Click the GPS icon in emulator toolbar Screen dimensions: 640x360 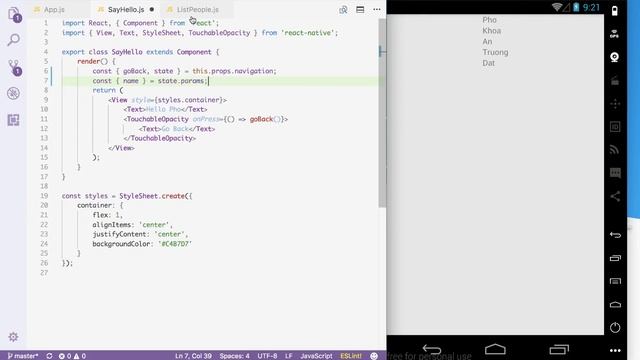(615, 34)
